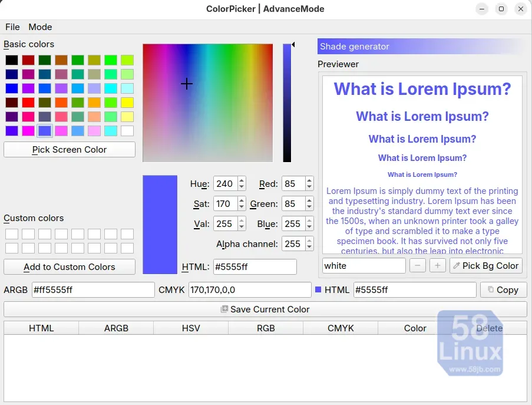Image resolution: width=532 pixels, height=405 pixels.
Task: Increase Alpha channel with up arrow
Action: coord(309,241)
